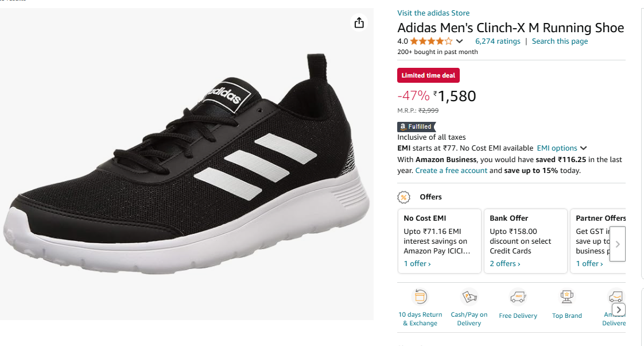Click the Limited time deal badge

[x=428, y=75]
